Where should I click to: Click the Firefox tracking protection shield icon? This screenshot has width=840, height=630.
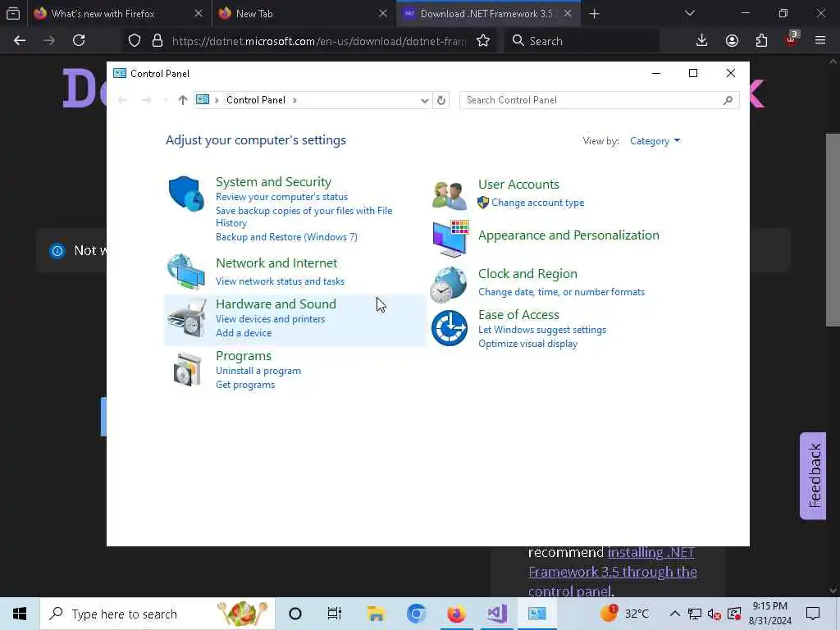coord(135,41)
